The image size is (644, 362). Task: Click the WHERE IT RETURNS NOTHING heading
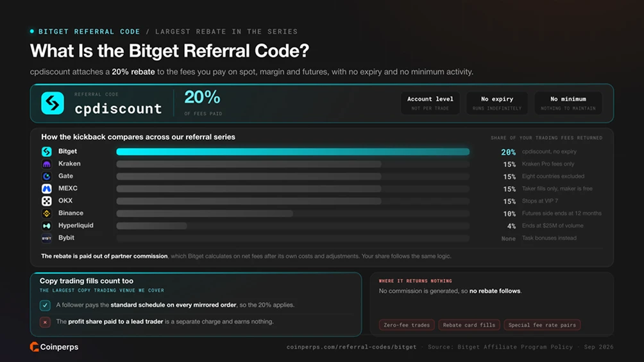[415, 281]
